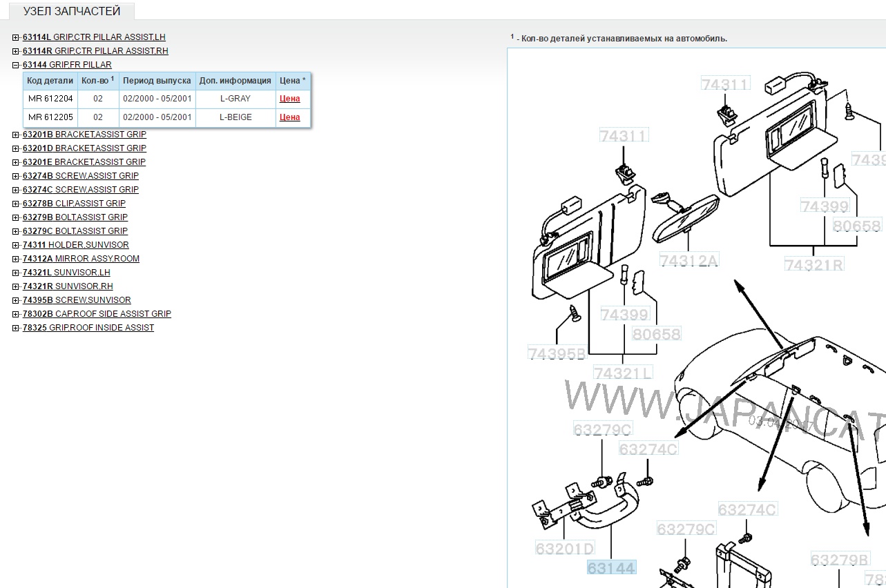Open the УЗЕЛ ЗАПЧАСТЕЙ tab

tap(72, 11)
